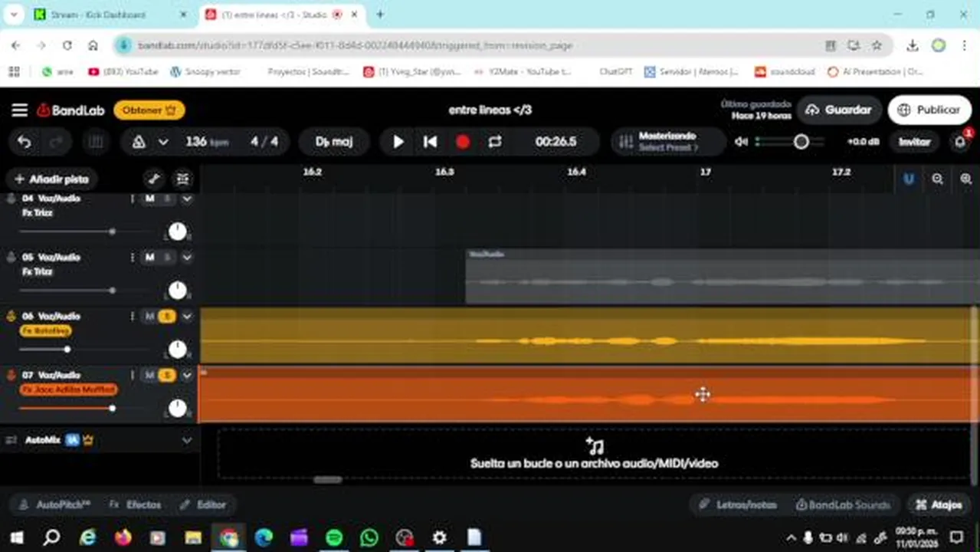Toggle loop cycle mode
The image size is (980, 552).
tap(495, 142)
